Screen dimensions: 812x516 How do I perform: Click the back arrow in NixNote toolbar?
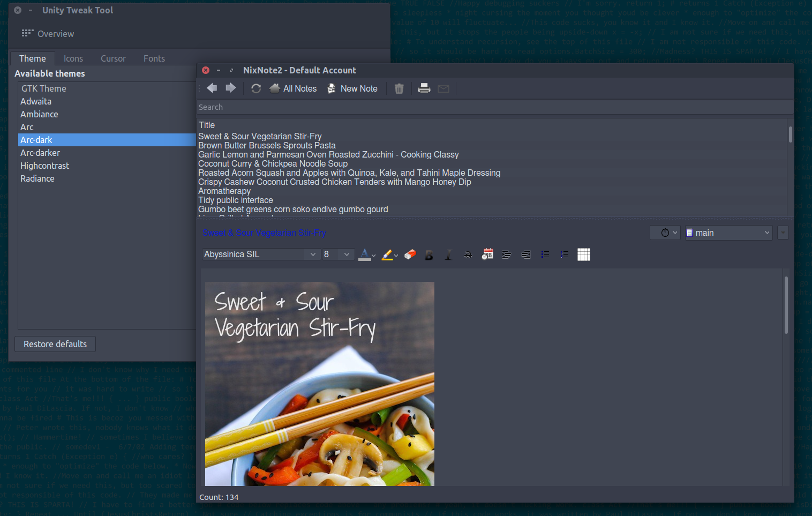[212, 88]
